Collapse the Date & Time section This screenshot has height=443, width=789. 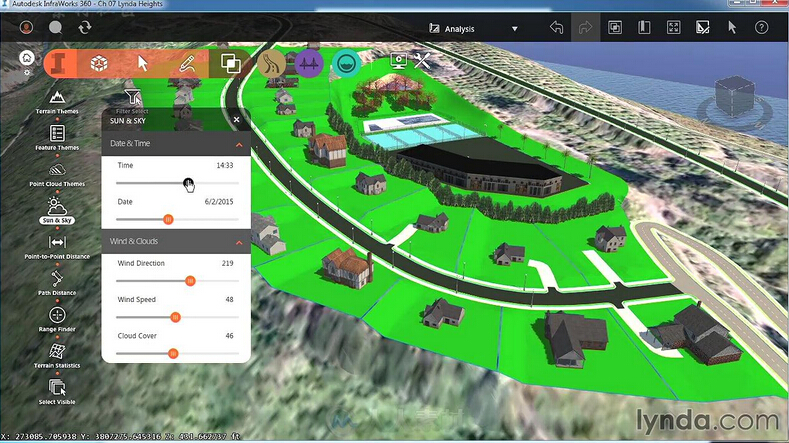pyautogui.click(x=238, y=144)
